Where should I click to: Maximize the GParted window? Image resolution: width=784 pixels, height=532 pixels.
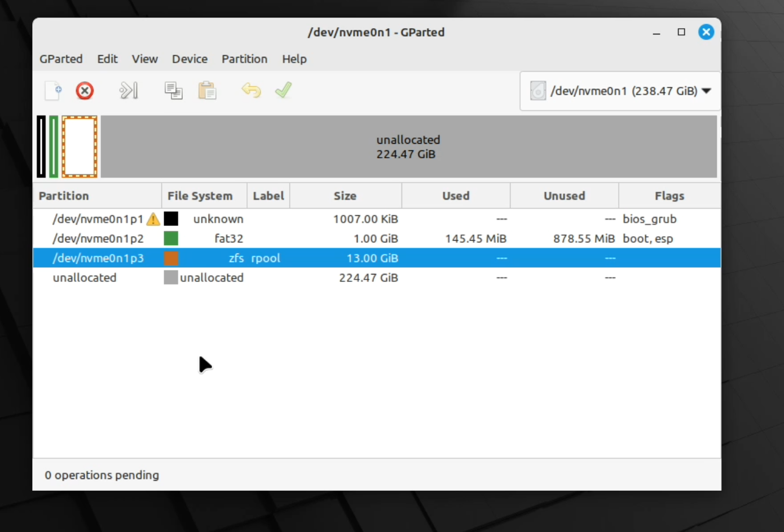click(x=681, y=32)
